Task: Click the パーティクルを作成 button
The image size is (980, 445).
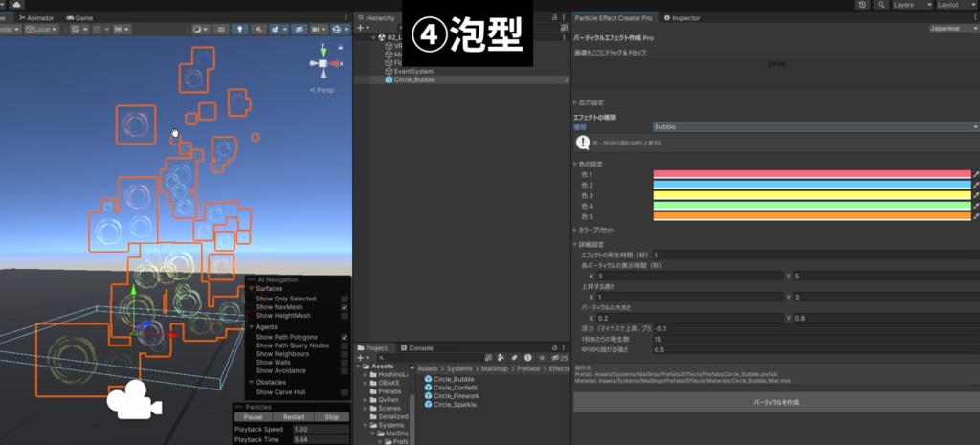Action: pos(776,403)
